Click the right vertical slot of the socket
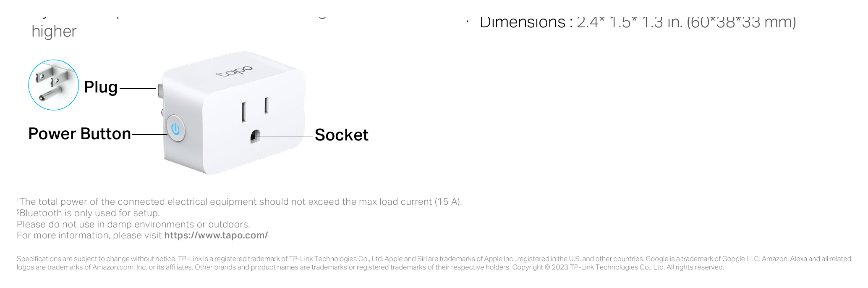 pyautogui.click(x=266, y=105)
